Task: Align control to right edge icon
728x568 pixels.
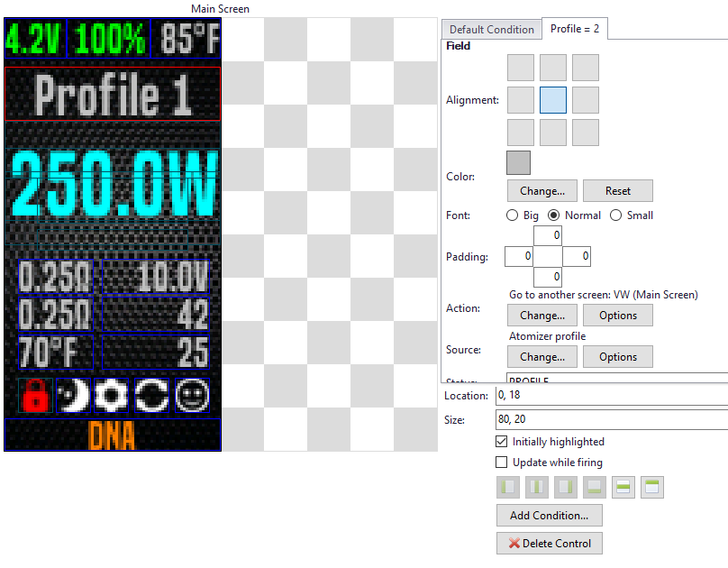Action: (565, 488)
